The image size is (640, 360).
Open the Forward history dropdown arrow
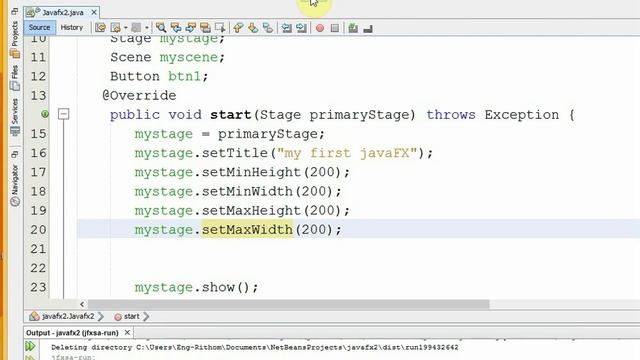[x=147, y=28]
